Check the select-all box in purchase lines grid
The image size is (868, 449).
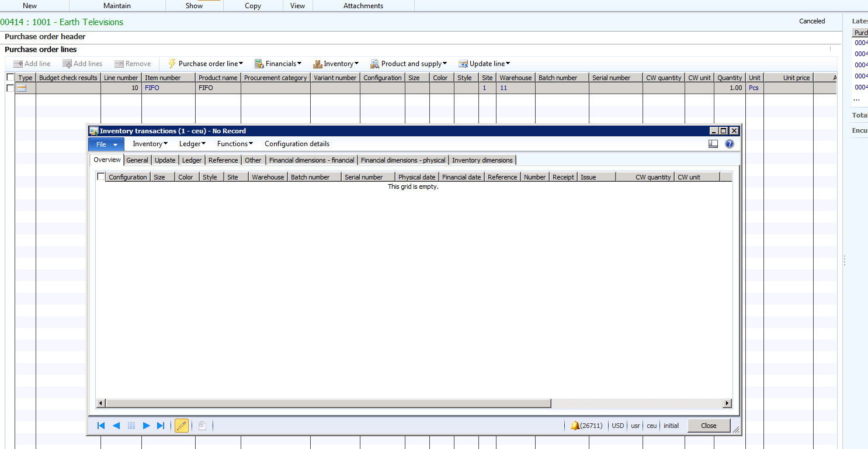(x=11, y=77)
